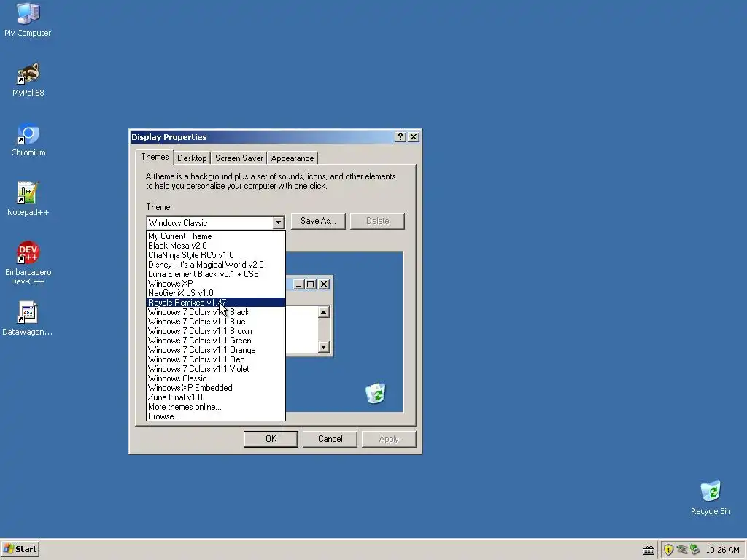The width and height of the screenshot is (747, 560).
Task: Click the Help question mark button
Action: (x=400, y=137)
